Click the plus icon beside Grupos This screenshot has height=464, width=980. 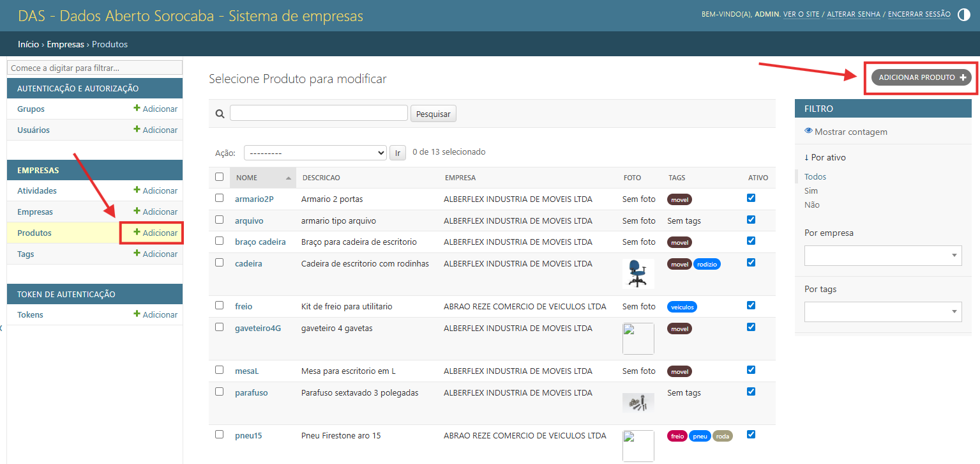137,109
